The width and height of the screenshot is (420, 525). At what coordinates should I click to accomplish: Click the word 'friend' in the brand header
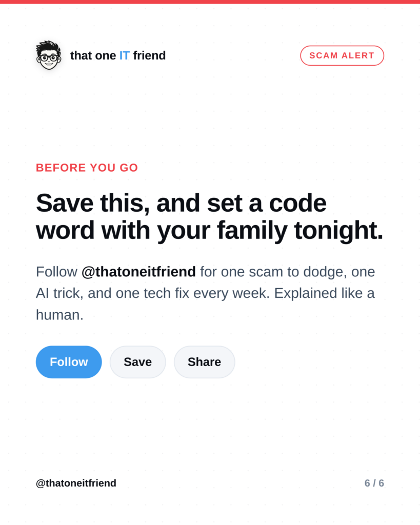tap(149, 55)
